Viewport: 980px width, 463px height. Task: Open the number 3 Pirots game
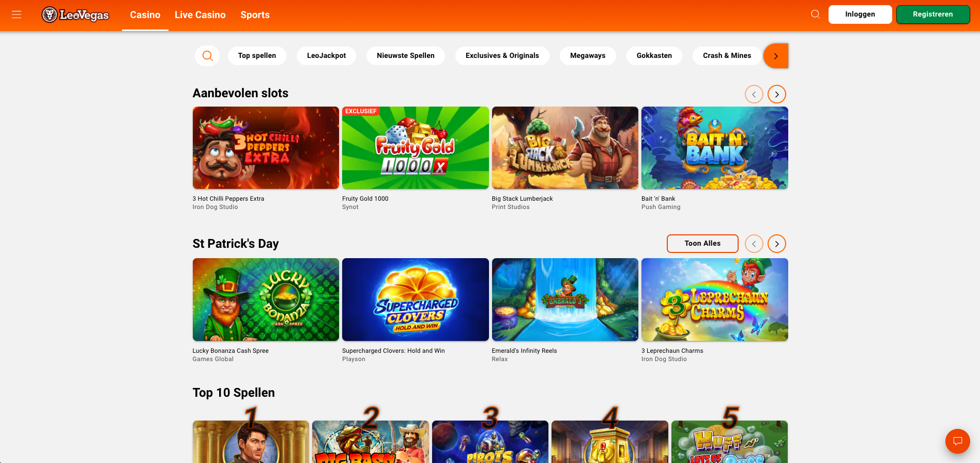click(x=490, y=442)
